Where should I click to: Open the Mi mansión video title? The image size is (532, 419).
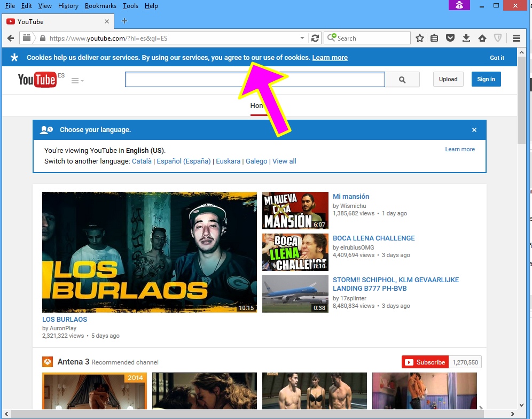point(351,197)
